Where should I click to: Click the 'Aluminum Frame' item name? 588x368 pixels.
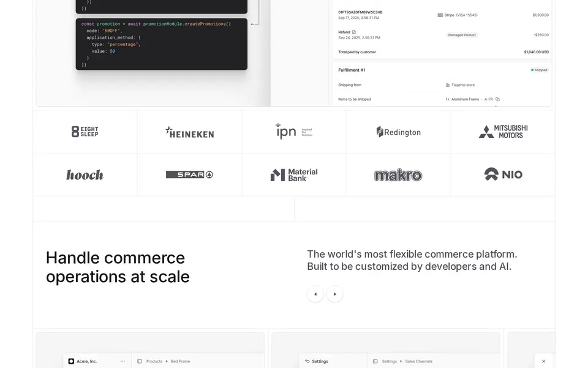pos(465,99)
